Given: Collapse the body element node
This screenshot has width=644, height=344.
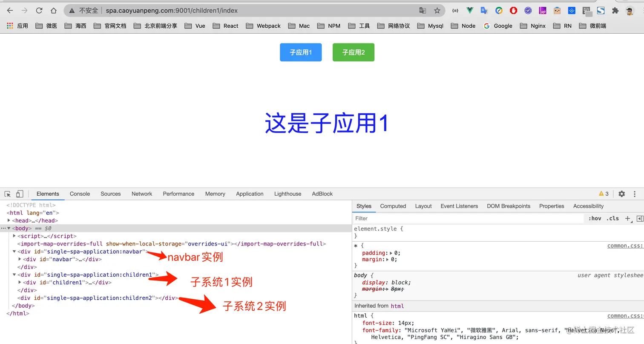Looking at the screenshot, I should (9, 228).
